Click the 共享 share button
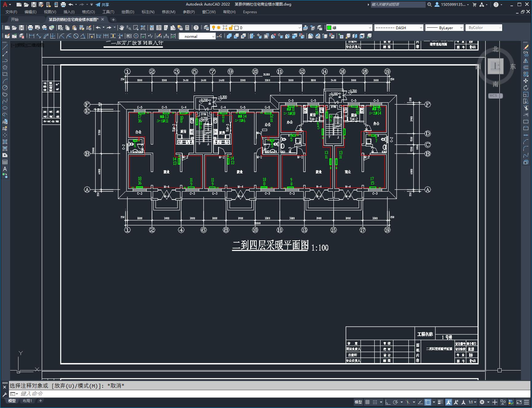The image size is (532, 408). pyautogui.click(x=102, y=5)
